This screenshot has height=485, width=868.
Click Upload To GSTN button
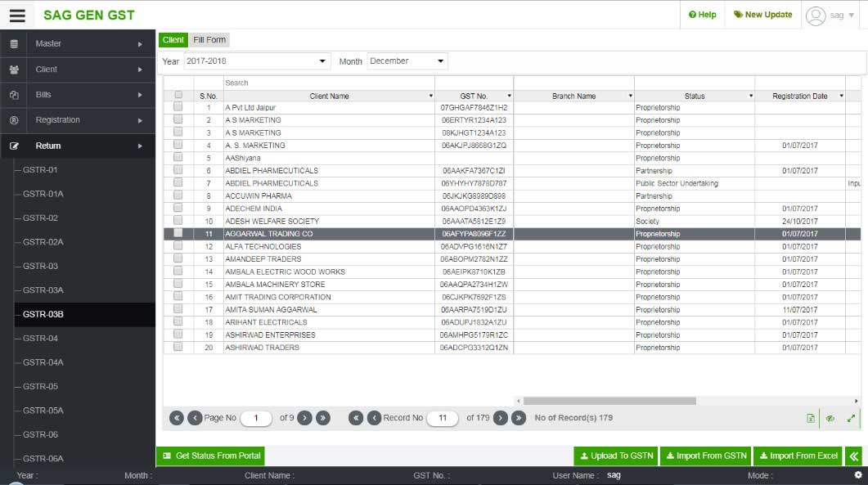click(615, 456)
